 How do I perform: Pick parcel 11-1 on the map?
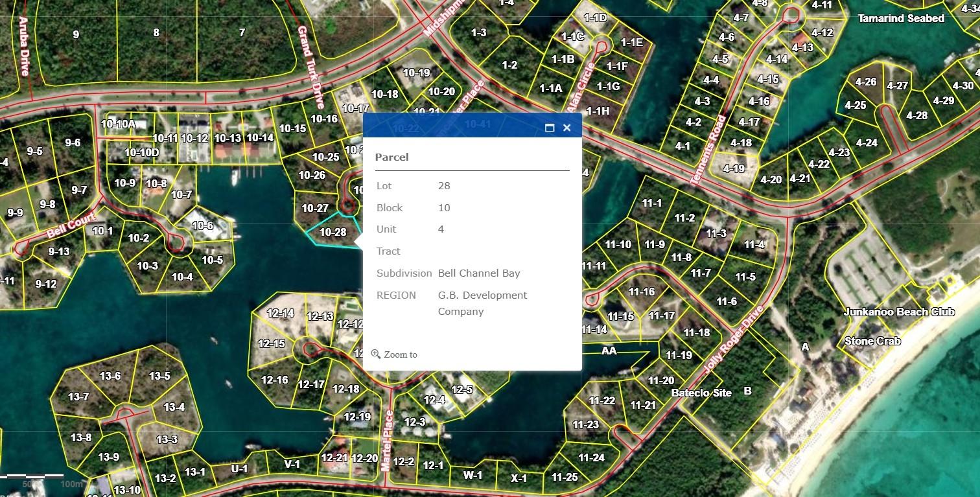651,203
